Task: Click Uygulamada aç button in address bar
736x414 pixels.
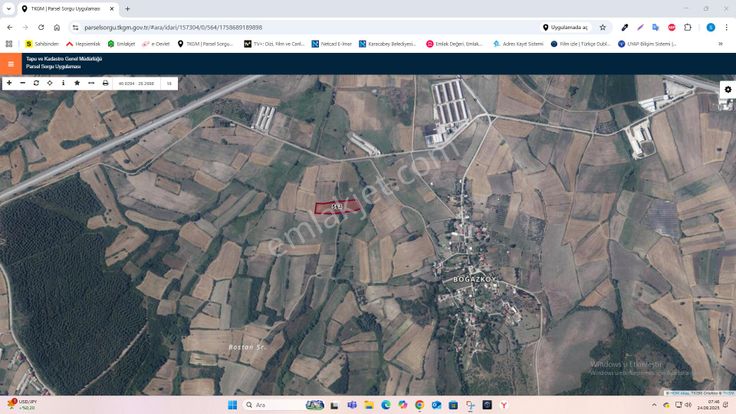Action: pos(565,27)
